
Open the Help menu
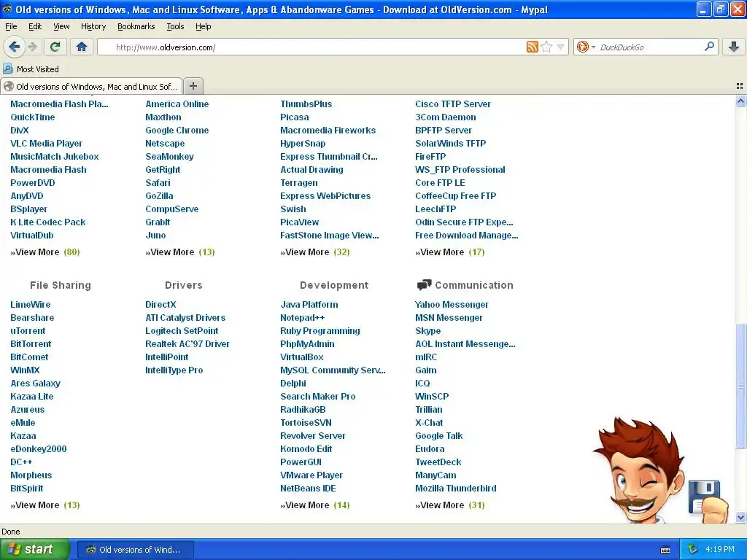pyautogui.click(x=204, y=26)
